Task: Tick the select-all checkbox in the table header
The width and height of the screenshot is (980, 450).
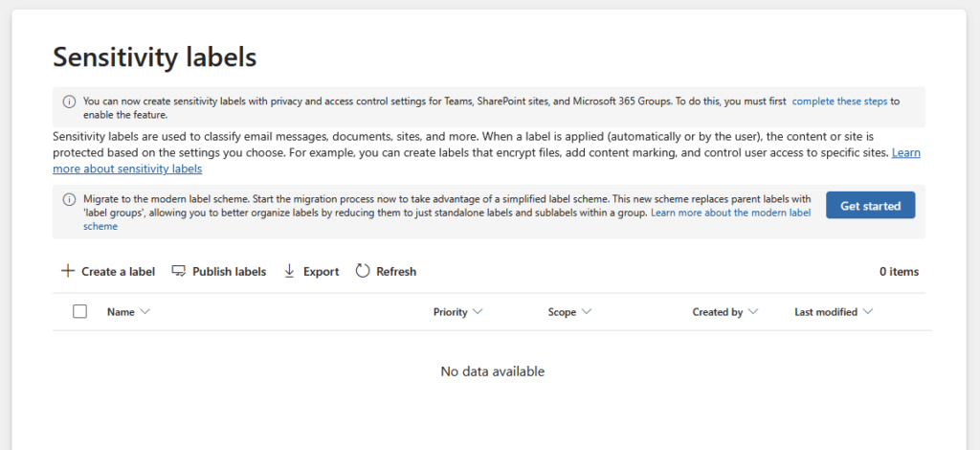Action: tap(80, 311)
